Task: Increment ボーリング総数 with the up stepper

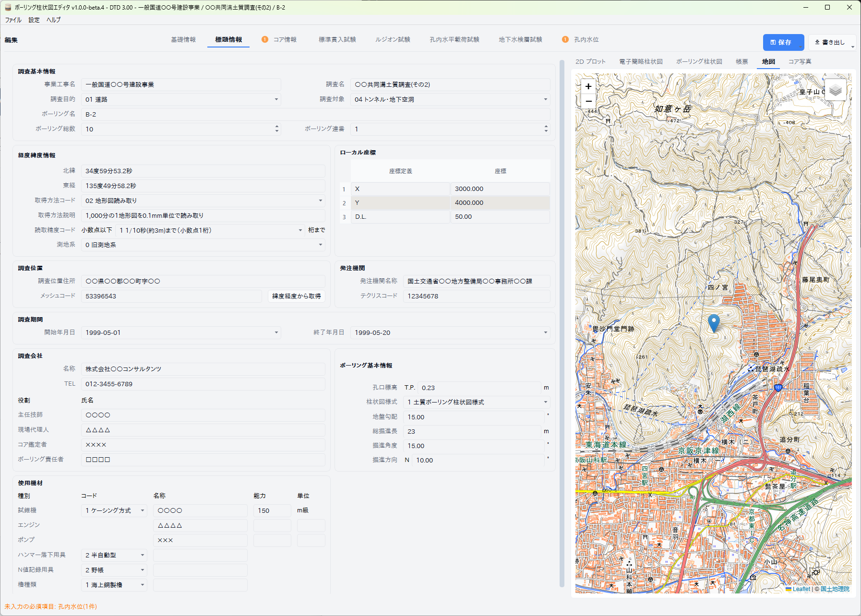Action: point(277,126)
